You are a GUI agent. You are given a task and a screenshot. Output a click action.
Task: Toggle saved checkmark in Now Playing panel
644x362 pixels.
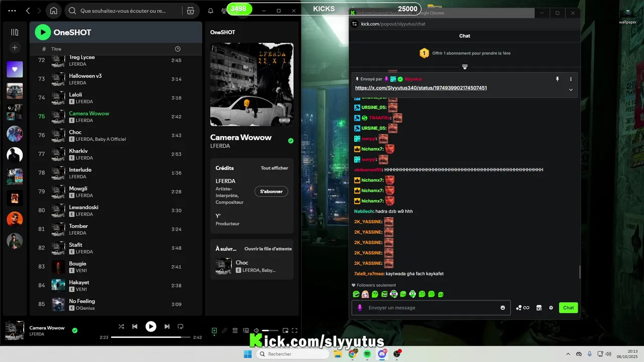pos(291,141)
